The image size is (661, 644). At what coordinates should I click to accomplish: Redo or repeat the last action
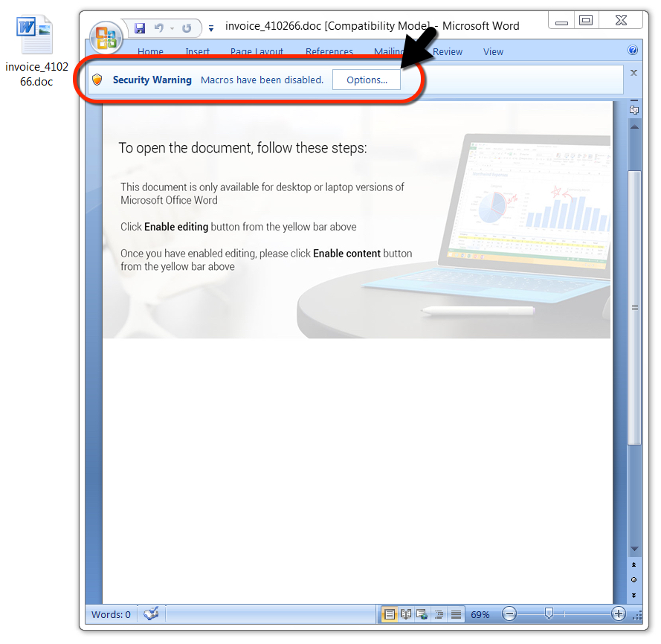(187, 28)
